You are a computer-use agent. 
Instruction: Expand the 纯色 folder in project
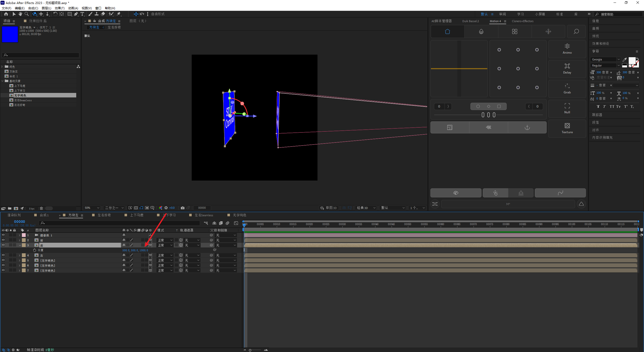click(2, 67)
